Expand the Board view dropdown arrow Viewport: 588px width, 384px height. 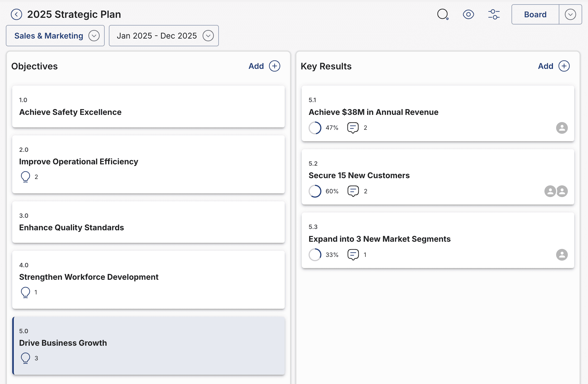tap(570, 14)
